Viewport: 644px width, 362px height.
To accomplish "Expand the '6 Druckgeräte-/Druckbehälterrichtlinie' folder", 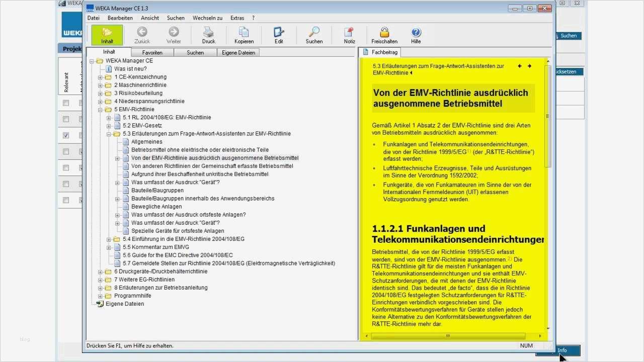I will 100,271.
